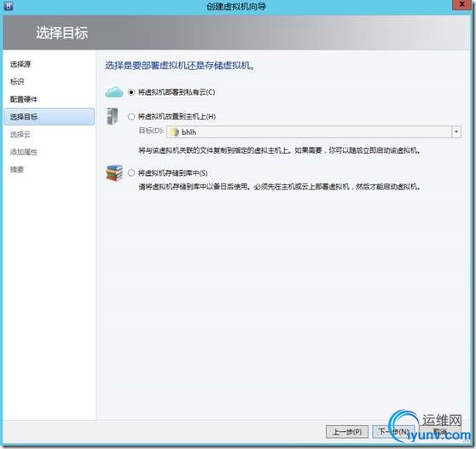Select 将虚拟机部署到私有云(C) radio button
The image size is (476, 449).
click(x=131, y=92)
